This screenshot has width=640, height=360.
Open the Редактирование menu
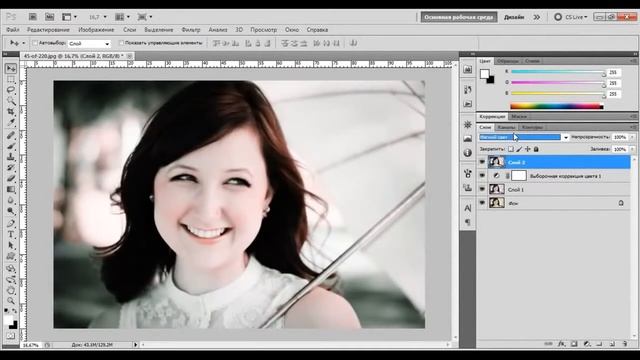pos(48,30)
